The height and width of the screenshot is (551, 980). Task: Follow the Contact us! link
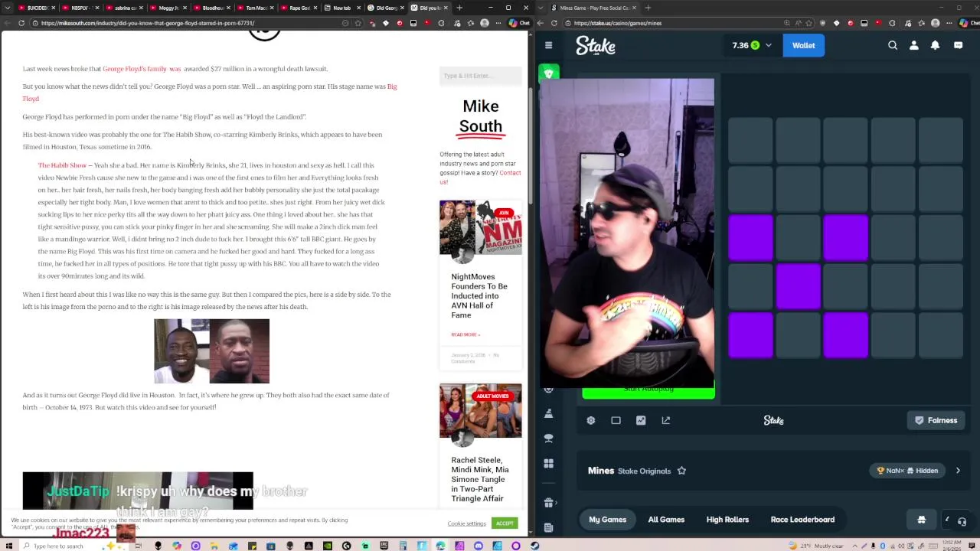coord(480,177)
